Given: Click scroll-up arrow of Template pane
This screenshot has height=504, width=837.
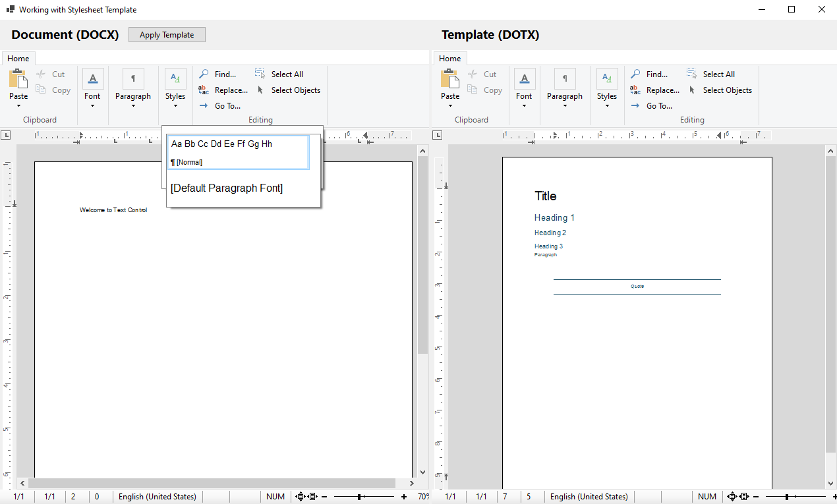Looking at the screenshot, I should point(830,151).
